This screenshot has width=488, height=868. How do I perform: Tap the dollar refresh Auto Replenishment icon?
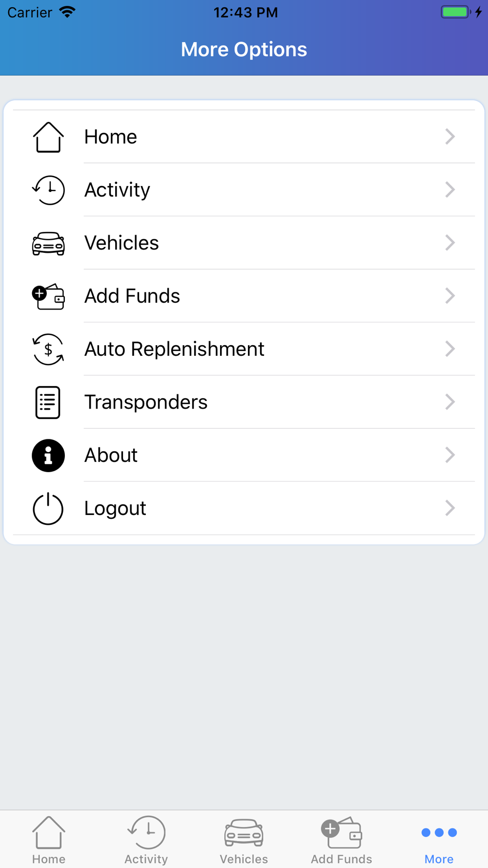click(48, 349)
